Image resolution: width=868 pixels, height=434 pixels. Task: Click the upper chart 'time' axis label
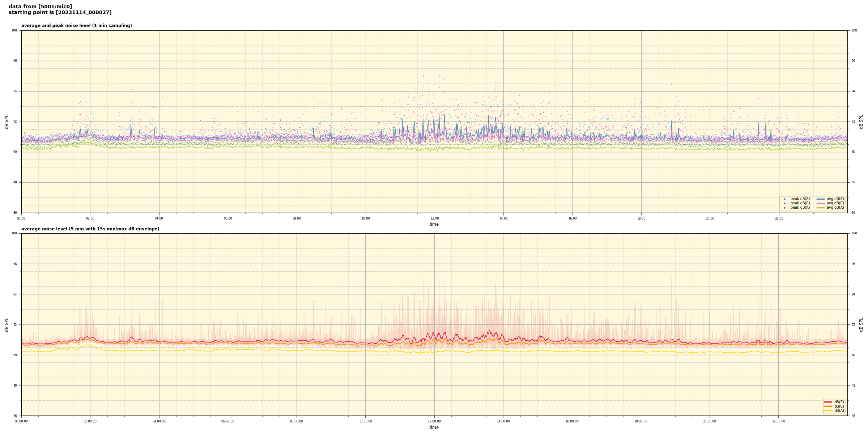tap(434, 224)
